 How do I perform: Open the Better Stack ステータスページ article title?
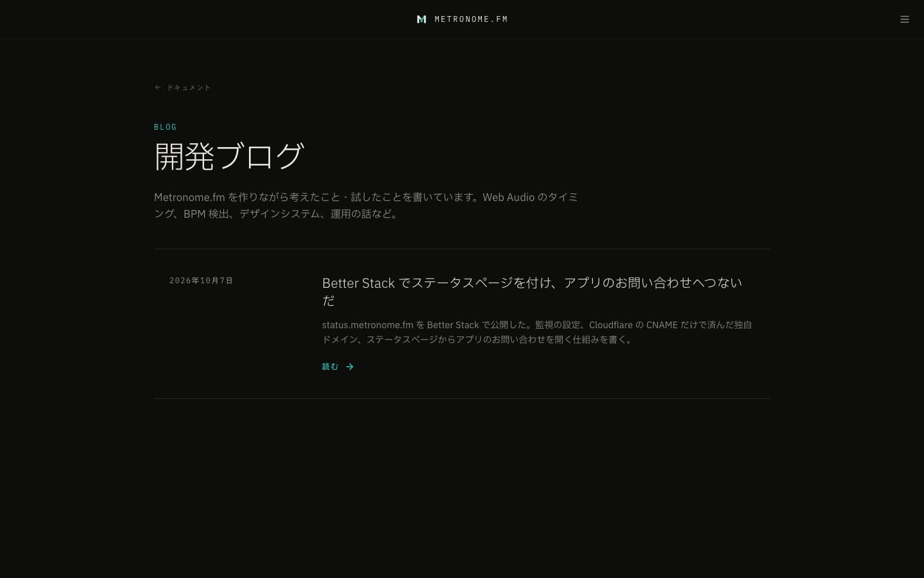[533, 292]
